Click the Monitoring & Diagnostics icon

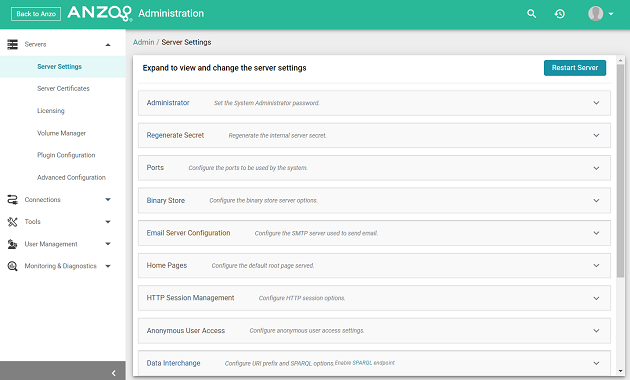coord(12,266)
